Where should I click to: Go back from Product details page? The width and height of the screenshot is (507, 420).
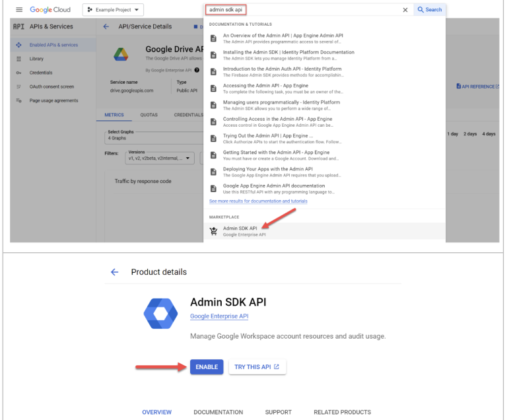coord(115,272)
